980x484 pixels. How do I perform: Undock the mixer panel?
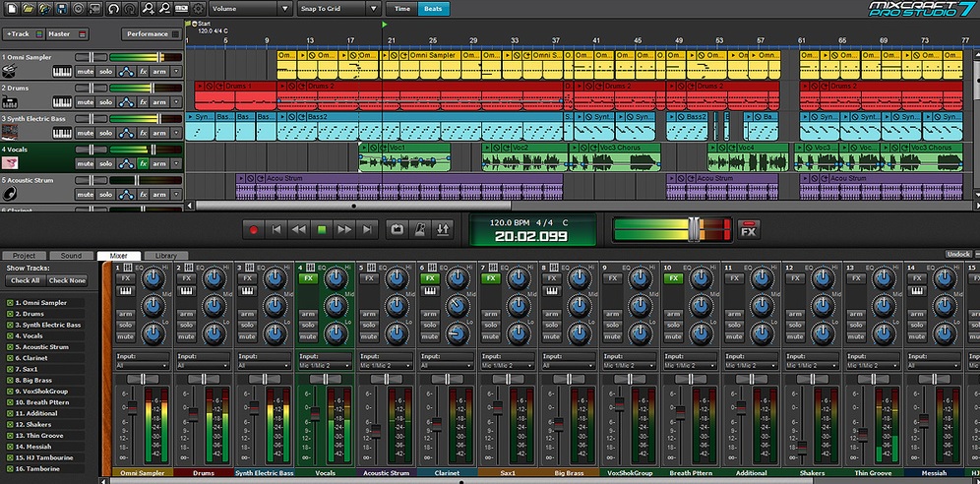click(x=958, y=254)
